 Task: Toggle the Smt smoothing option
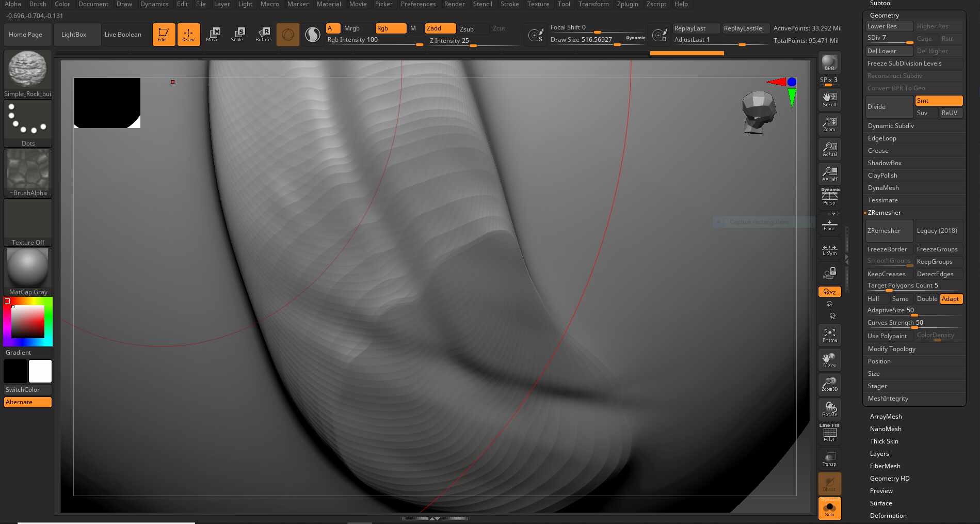click(938, 101)
